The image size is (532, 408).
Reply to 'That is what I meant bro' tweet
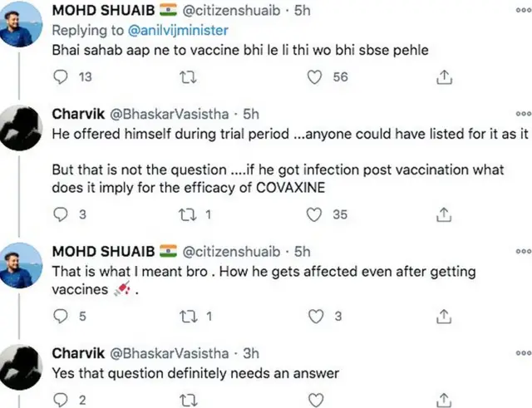click(60, 316)
